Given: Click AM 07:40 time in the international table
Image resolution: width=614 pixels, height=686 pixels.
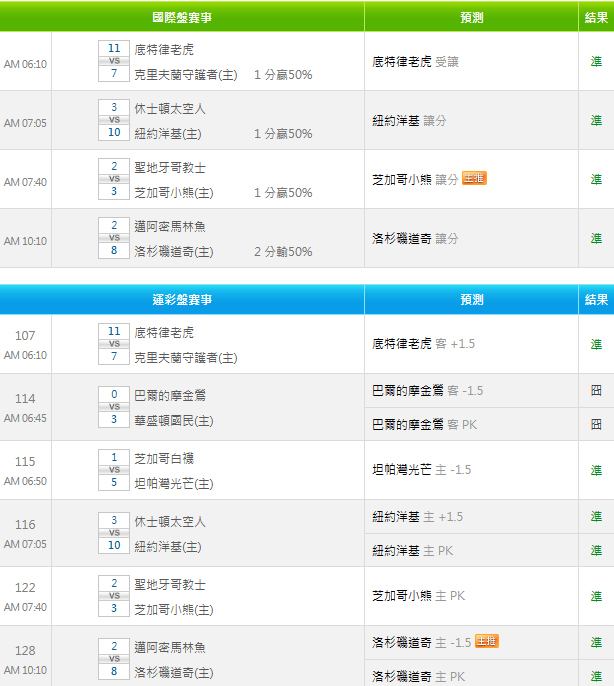Looking at the screenshot, I should [x=25, y=182].
